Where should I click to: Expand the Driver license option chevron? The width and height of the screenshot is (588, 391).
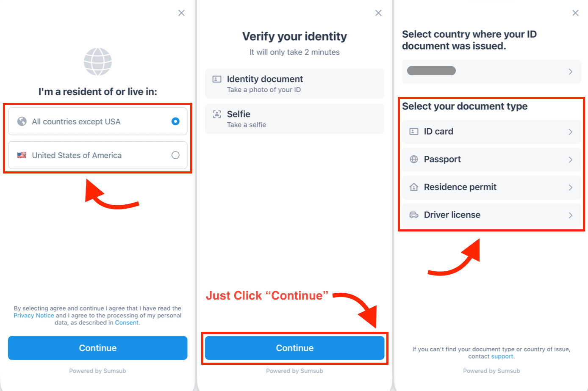point(571,215)
